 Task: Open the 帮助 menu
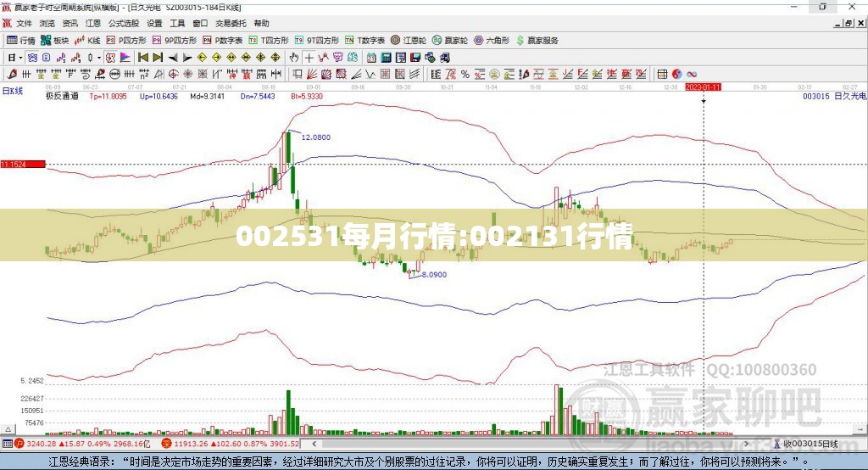(261, 23)
